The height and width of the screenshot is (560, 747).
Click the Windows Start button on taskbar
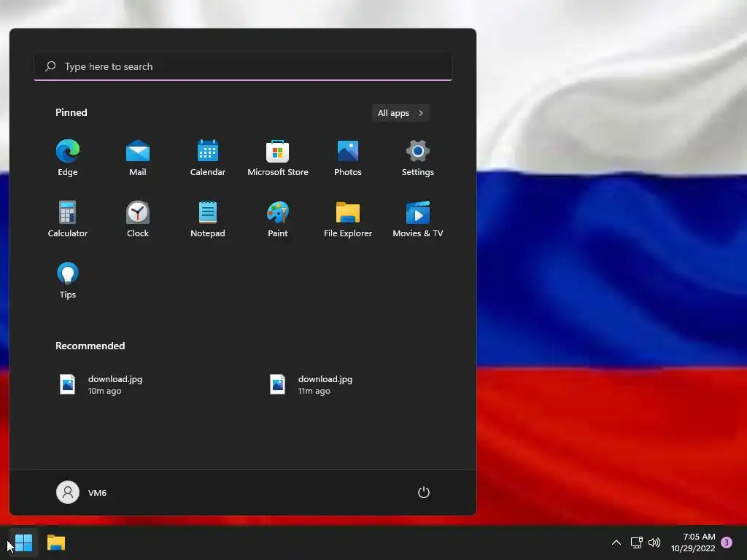pos(23,542)
